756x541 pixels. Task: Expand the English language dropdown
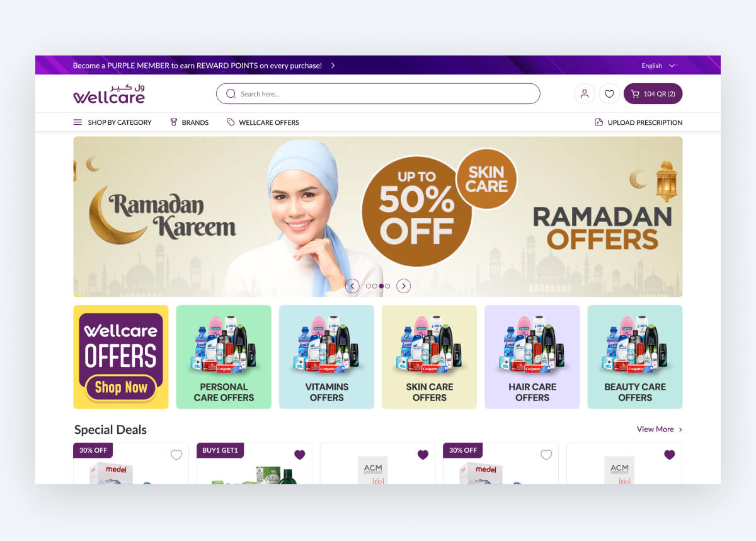click(658, 66)
